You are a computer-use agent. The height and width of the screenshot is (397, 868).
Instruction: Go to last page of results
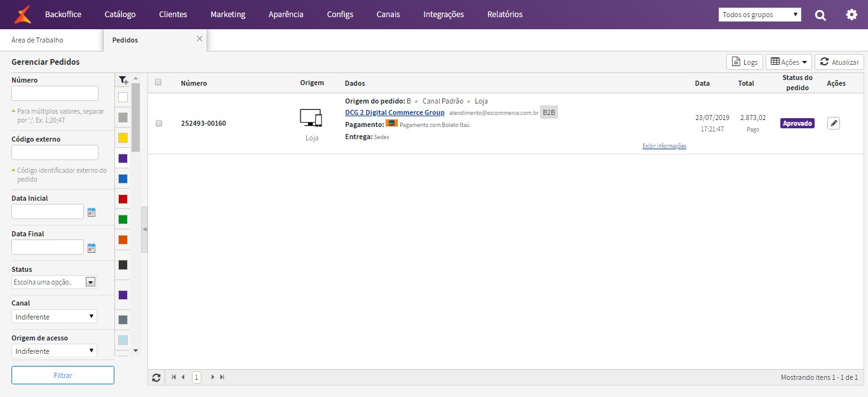(222, 377)
